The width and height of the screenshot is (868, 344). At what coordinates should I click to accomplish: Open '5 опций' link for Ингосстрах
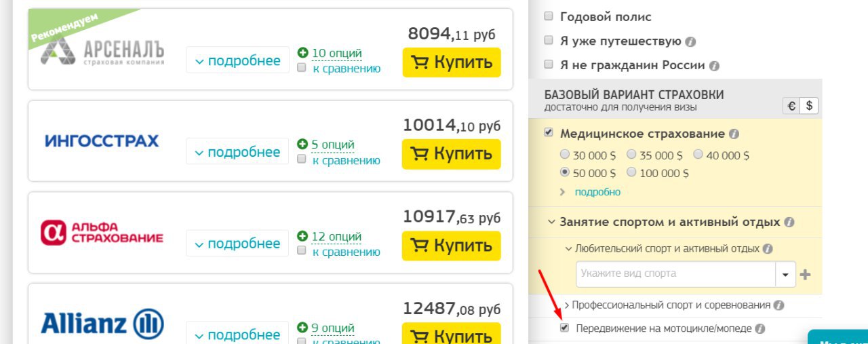(x=333, y=145)
